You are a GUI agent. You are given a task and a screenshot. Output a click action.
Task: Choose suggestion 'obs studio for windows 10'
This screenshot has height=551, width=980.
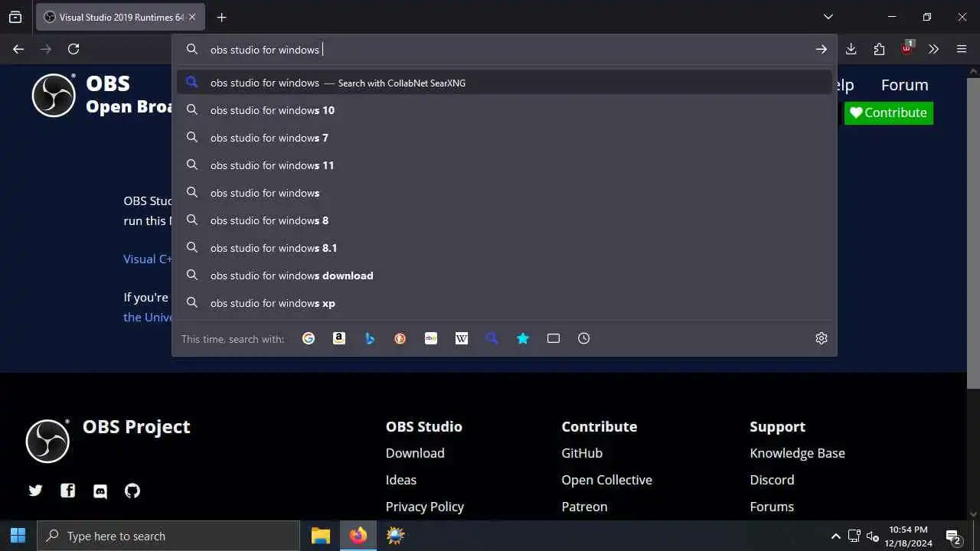point(505,110)
